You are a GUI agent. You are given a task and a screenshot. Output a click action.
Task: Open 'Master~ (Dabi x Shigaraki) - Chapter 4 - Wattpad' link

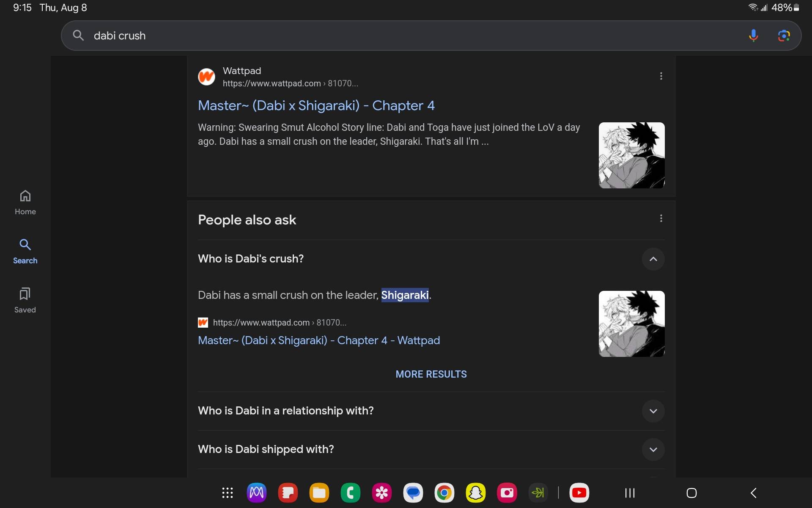click(319, 340)
